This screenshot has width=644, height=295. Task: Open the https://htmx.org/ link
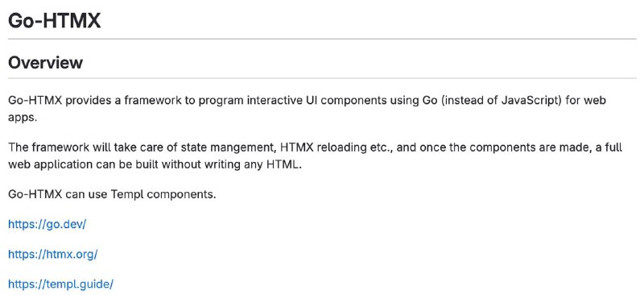(53, 254)
